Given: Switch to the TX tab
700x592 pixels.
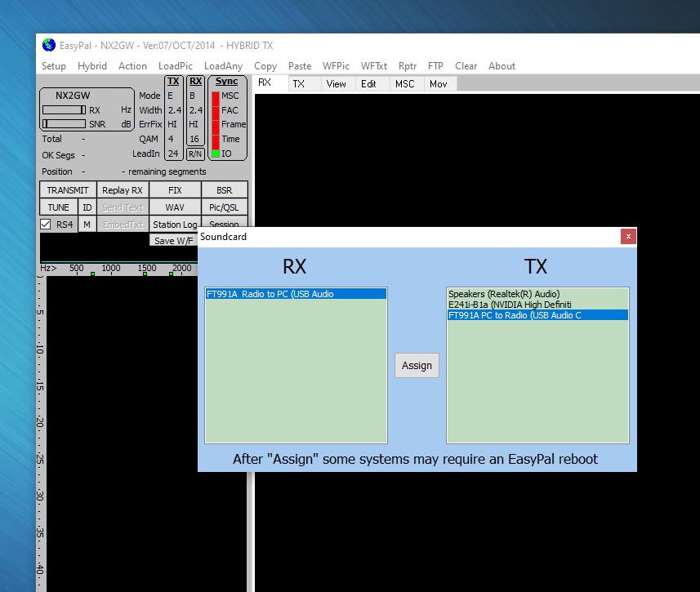Looking at the screenshot, I should (x=299, y=83).
